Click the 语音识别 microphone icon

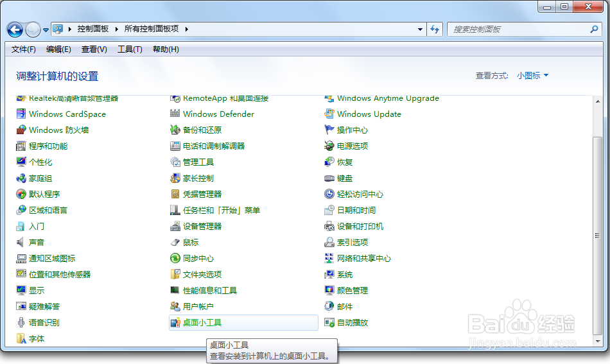[x=21, y=322]
